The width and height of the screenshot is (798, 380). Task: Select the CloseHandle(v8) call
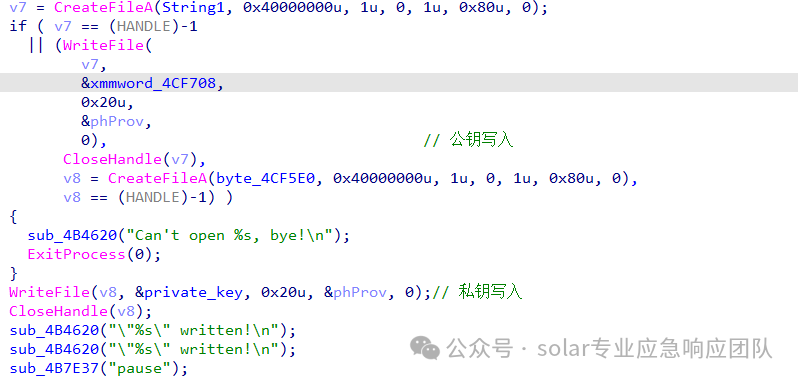click(x=80, y=311)
